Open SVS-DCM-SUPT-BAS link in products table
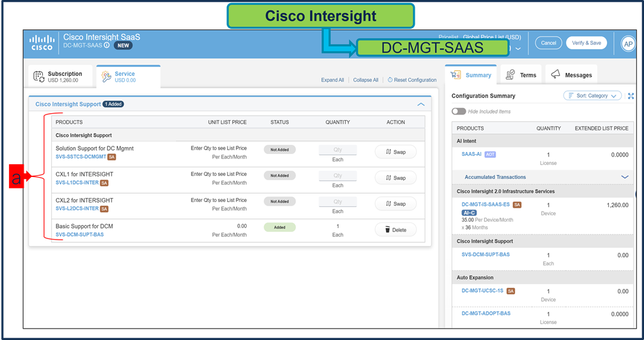This screenshot has width=644, height=340. coord(80,235)
